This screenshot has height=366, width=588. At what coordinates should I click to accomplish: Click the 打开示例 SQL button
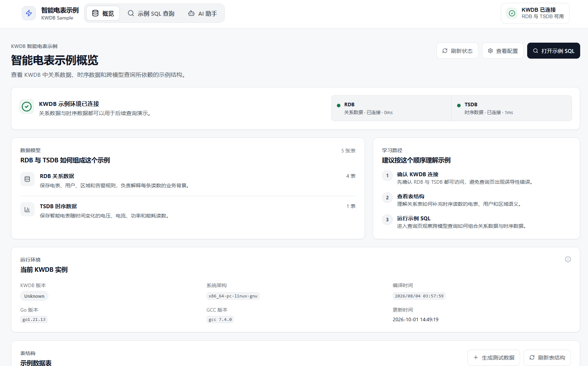(553, 51)
